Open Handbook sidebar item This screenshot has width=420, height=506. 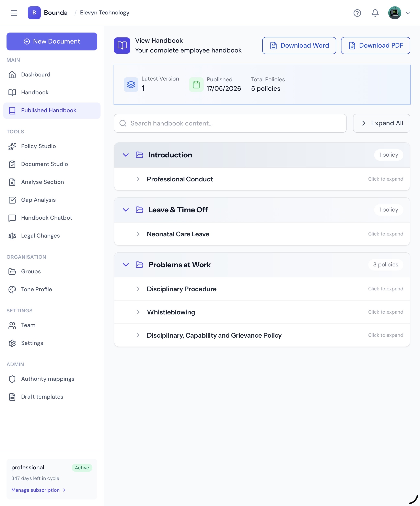52,93
